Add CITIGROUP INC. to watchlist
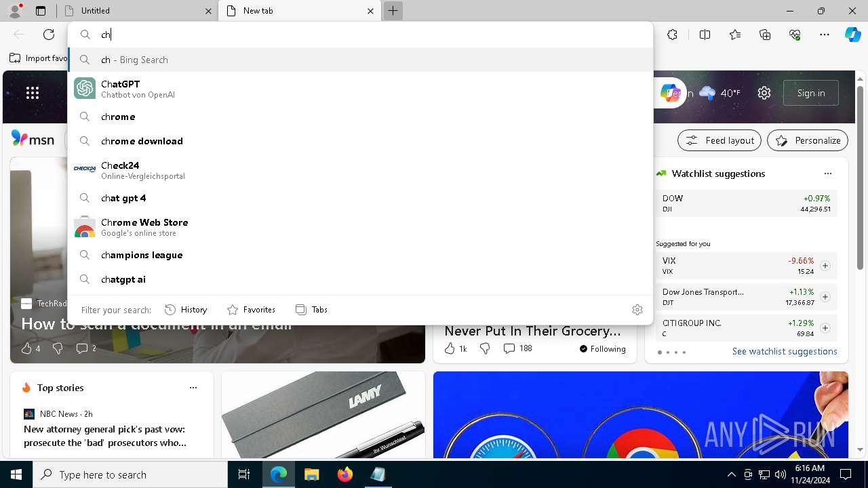Image resolution: width=868 pixels, height=488 pixels. (x=825, y=328)
